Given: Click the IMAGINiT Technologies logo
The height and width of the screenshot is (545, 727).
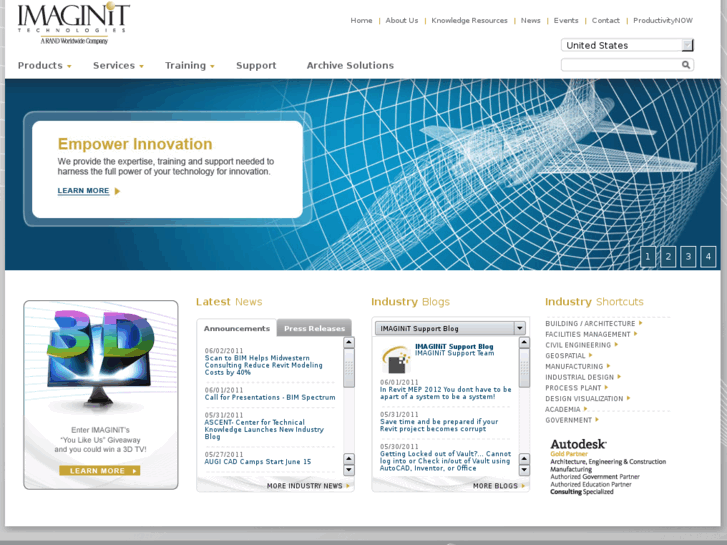Looking at the screenshot, I should tap(74, 23).
